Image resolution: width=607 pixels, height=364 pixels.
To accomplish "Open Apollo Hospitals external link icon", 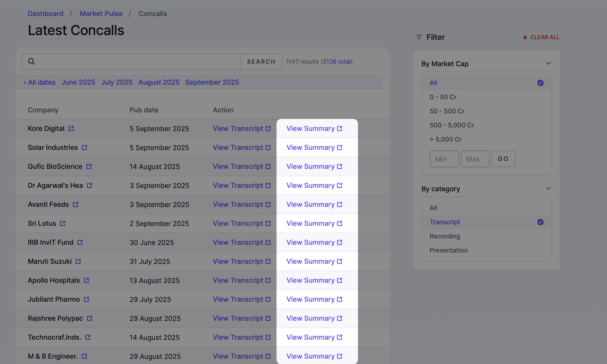I will (x=86, y=280).
